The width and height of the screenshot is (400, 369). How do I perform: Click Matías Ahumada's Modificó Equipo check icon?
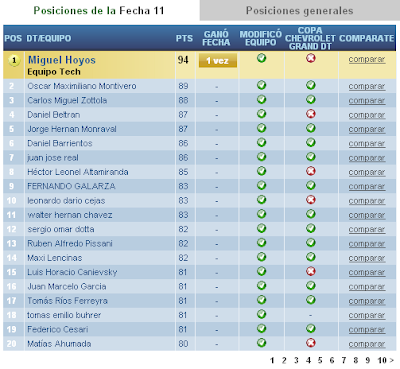pos(262,343)
